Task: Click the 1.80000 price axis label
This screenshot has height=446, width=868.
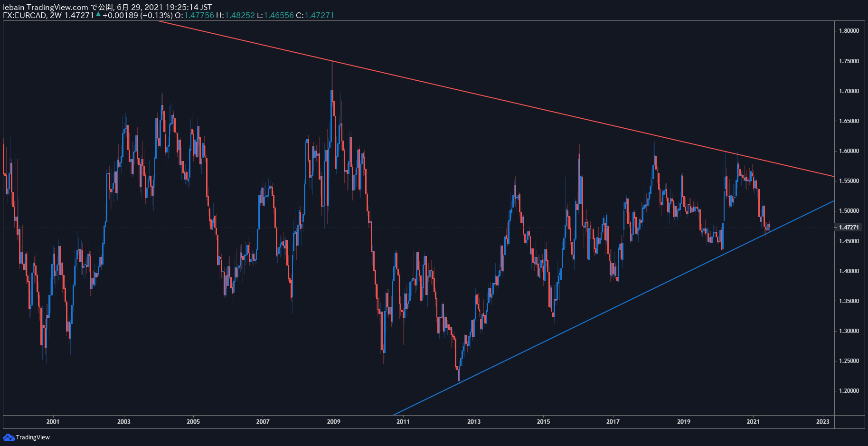Action: 849,31
